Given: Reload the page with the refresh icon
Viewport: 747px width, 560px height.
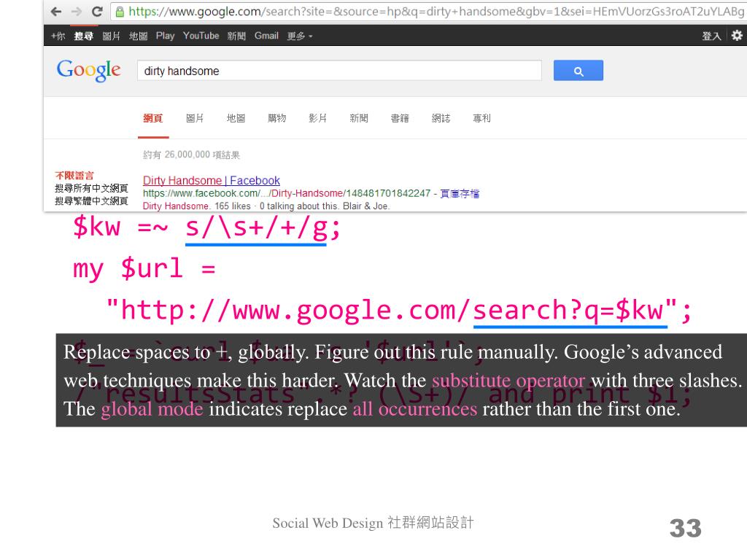Looking at the screenshot, I should pyautogui.click(x=97, y=12).
